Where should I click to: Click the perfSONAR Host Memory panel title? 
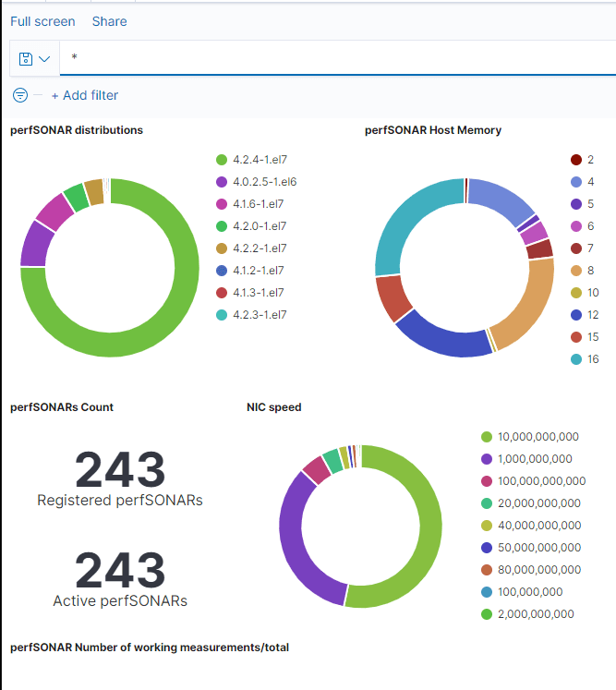click(x=433, y=130)
